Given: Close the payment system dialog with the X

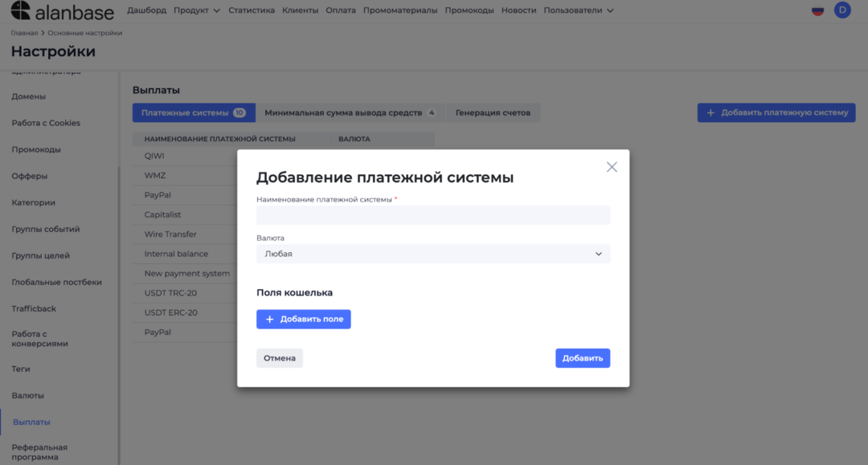Looking at the screenshot, I should 612,166.
